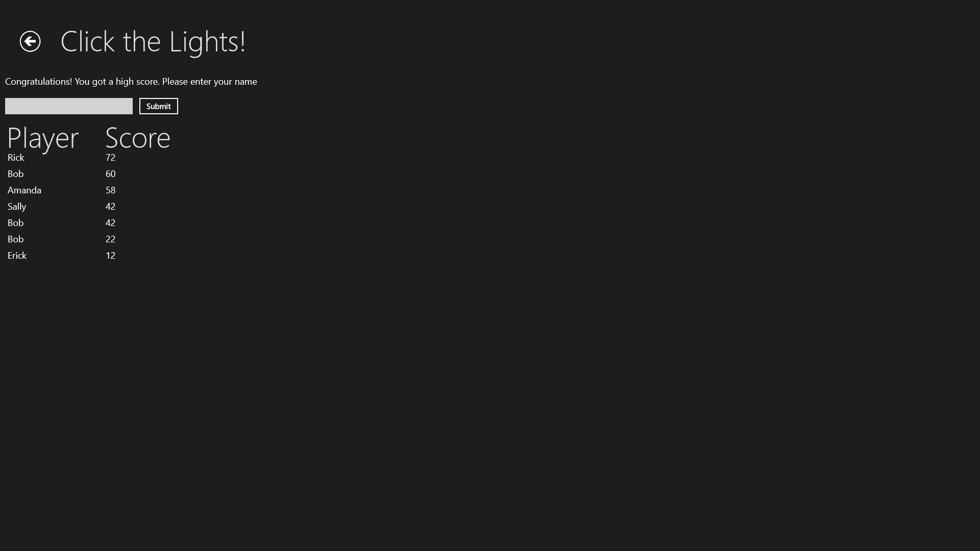Click the Score column header

(138, 138)
